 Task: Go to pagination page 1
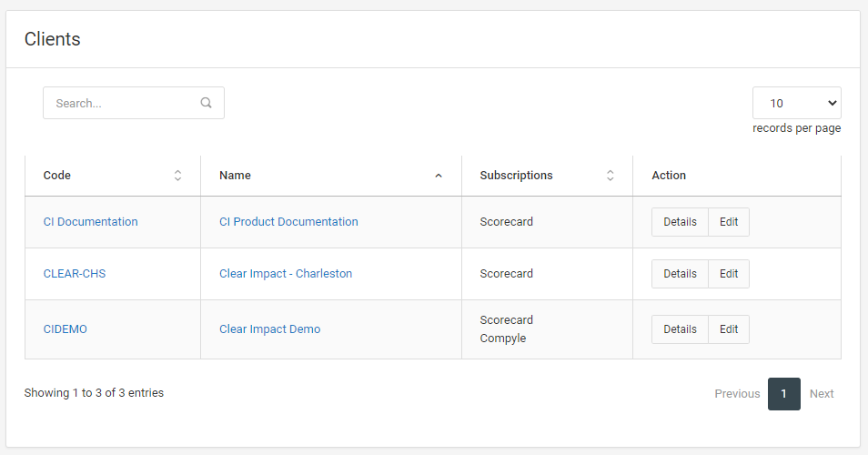point(784,394)
